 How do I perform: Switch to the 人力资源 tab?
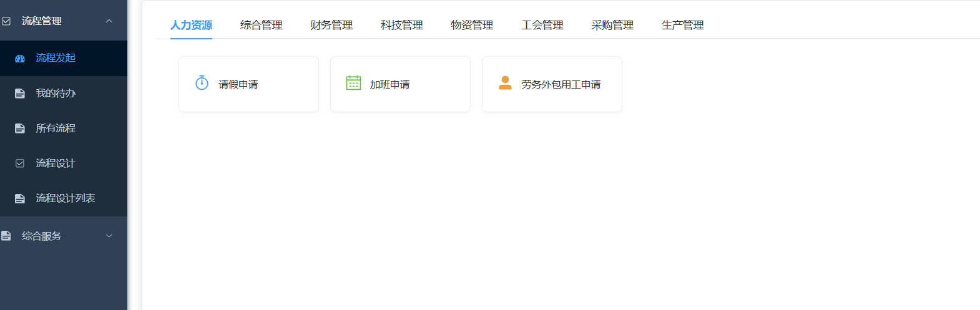[x=191, y=25]
